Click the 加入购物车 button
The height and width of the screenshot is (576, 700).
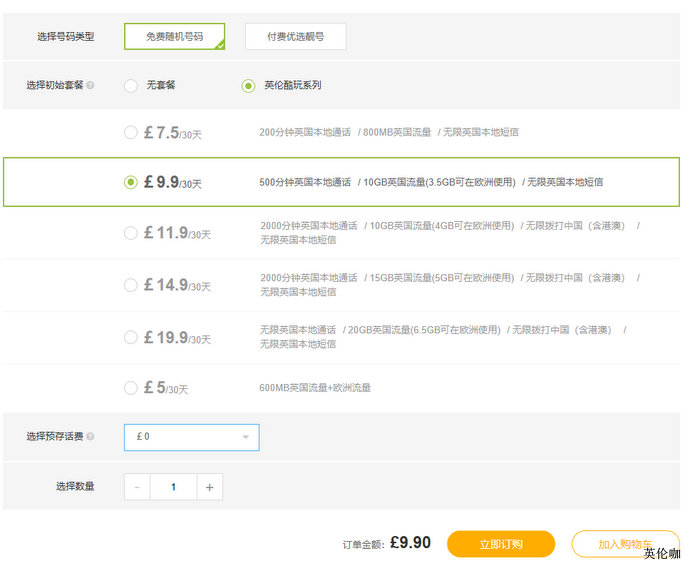point(625,544)
